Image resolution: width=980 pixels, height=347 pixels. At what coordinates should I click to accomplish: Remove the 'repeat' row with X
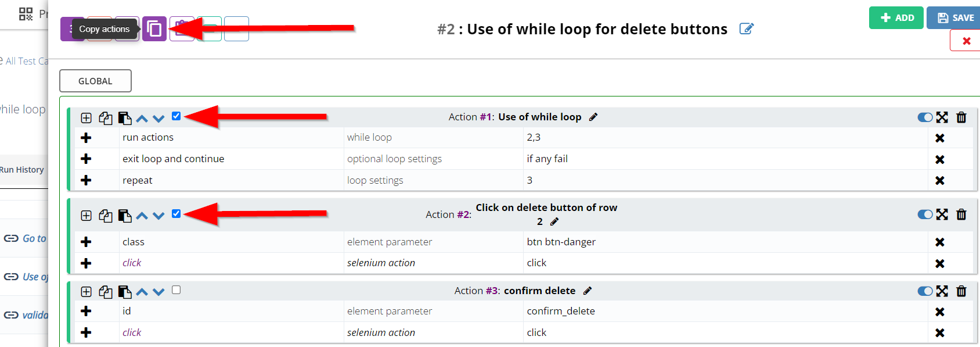coord(939,181)
